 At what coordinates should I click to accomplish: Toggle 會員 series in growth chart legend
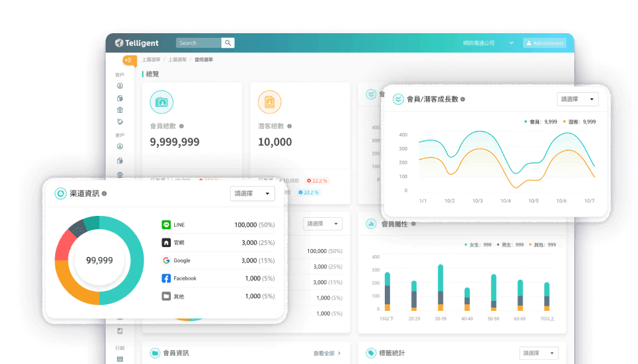pyautogui.click(x=541, y=122)
